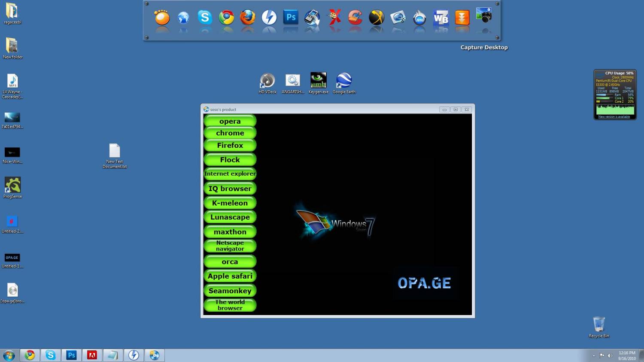Show hidden system tray icons
The width and height of the screenshot is (644, 362).
594,356
